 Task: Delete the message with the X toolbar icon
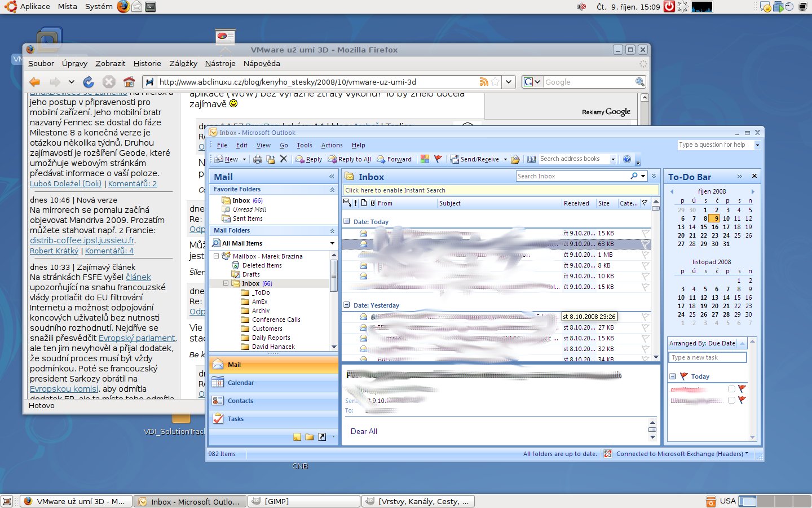pyautogui.click(x=284, y=159)
